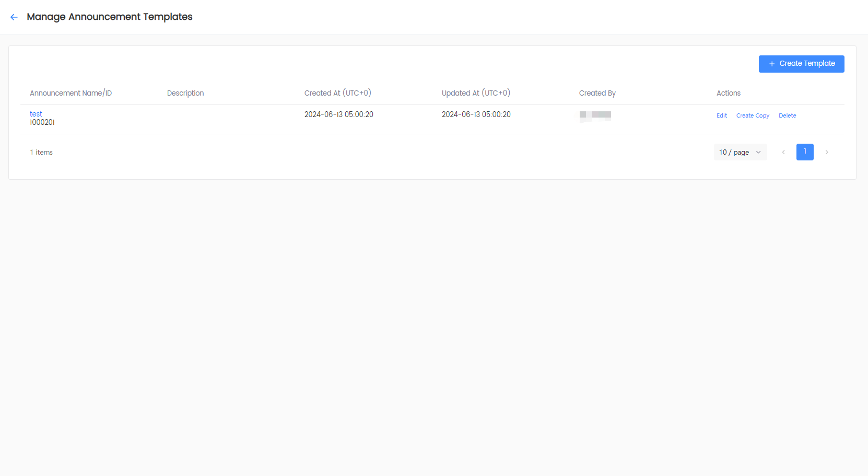The width and height of the screenshot is (868, 476).
Task: Go to the next page arrow
Action: (826, 152)
